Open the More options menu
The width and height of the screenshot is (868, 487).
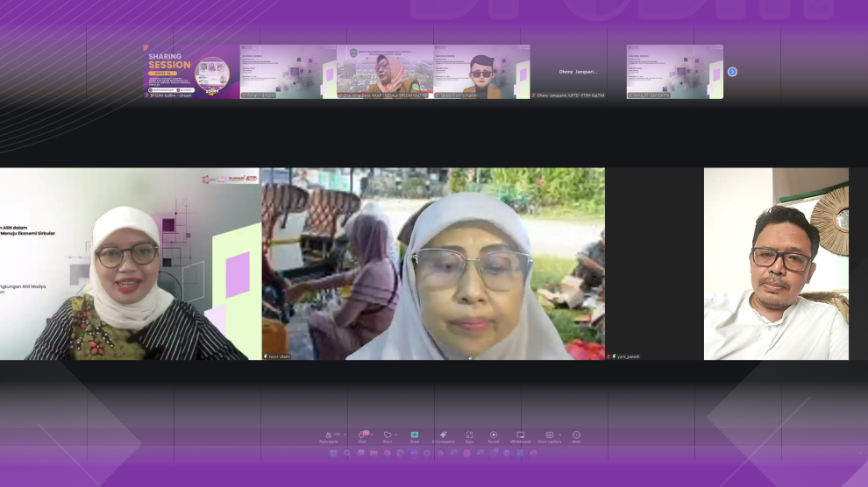(576, 435)
